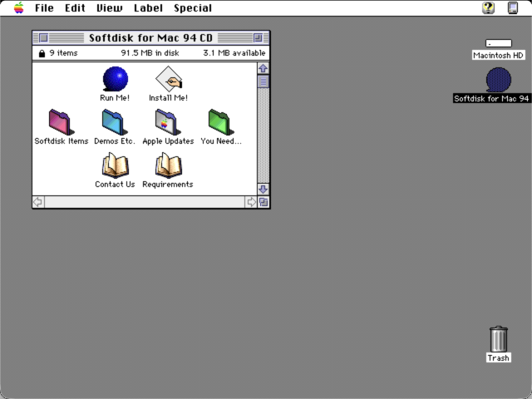
Task: Click the window's scroll up arrow
Action: [264, 68]
